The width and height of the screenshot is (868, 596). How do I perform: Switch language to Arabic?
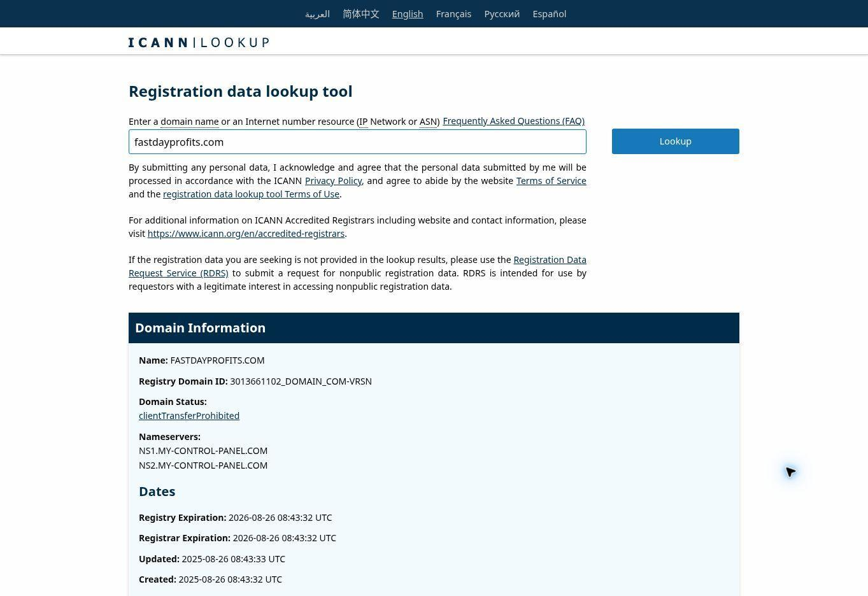point(317,14)
